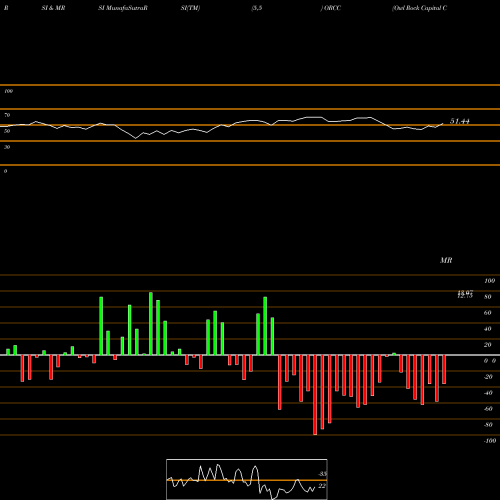This screenshot has width=500, height=500.
Task: Click the 12.75 value label near the MR axis
Action: point(465,296)
